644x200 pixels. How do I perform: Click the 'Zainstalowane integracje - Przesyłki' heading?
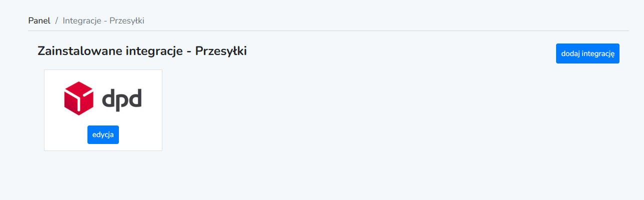click(142, 51)
